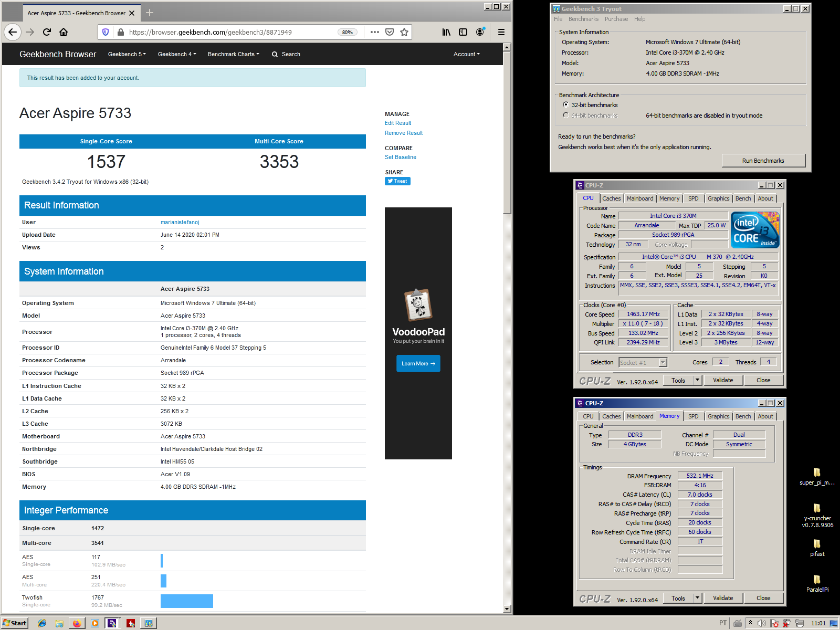Screen dimensions: 840x630
Task: Open the File menu in Geekbench 3
Action: click(558, 19)
